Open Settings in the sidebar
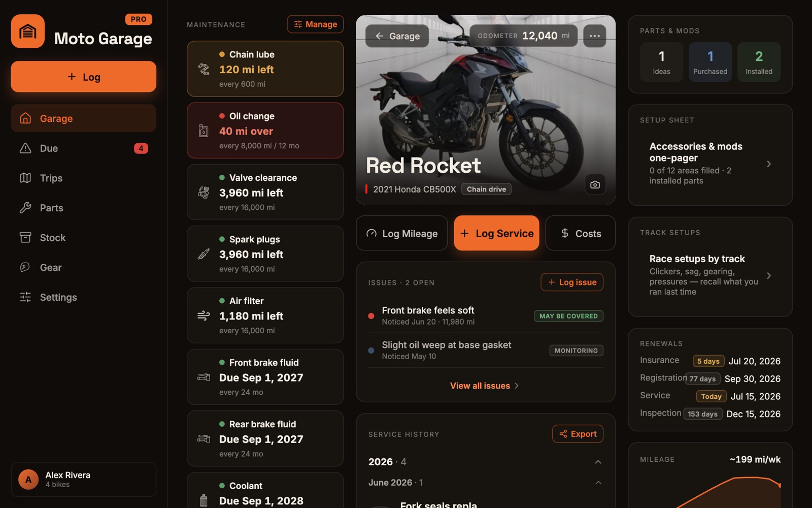Viewport: 812px width, 508px height. coord(84,297)
